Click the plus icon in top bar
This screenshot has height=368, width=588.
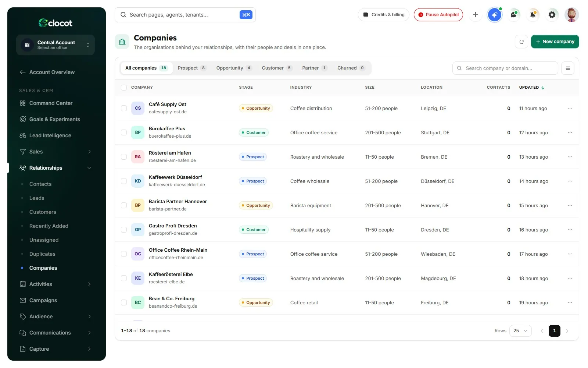(476, 15)
